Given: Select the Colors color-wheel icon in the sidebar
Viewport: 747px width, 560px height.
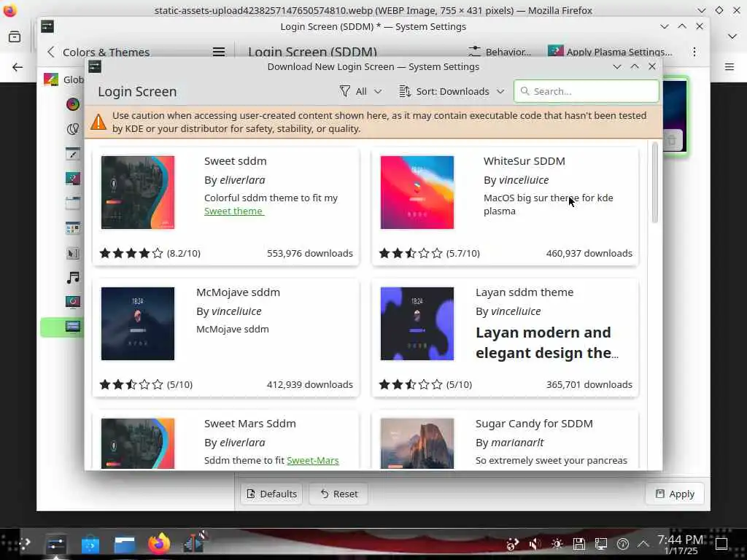Looking at the screenshot, I should [x=73, y=104].
